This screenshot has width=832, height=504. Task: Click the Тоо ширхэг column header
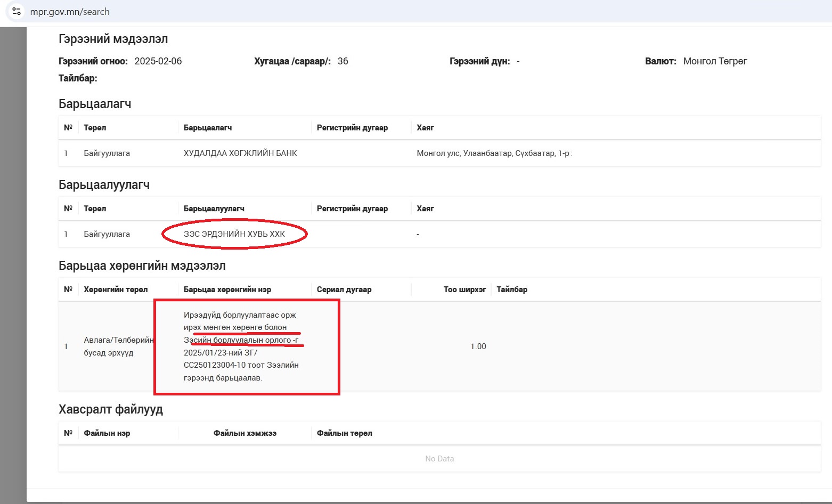pyautogui.click(x=464, y=290)
